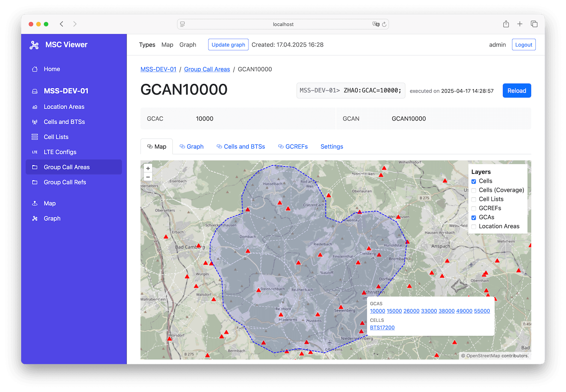Click the LTE Configs icon
This screenshot has width=566, height=392.
(x=35, y=152)
